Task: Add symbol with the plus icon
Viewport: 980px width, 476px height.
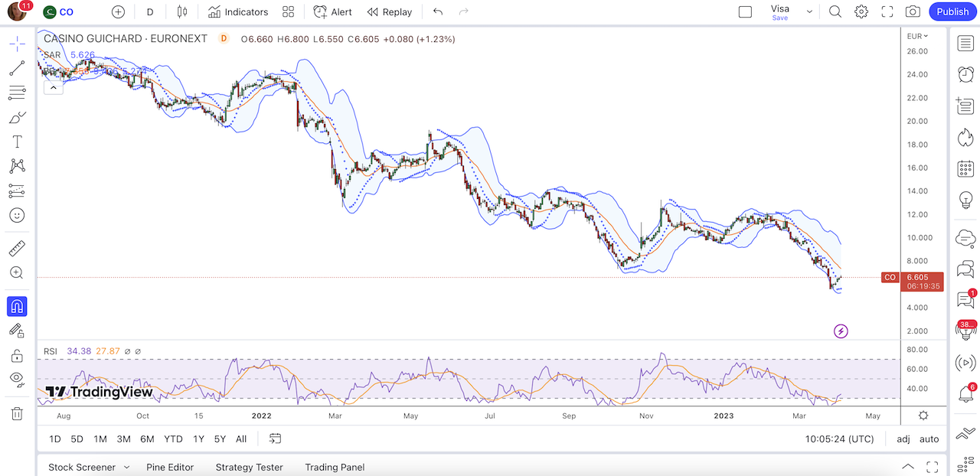Action: (x=118, y=11)
